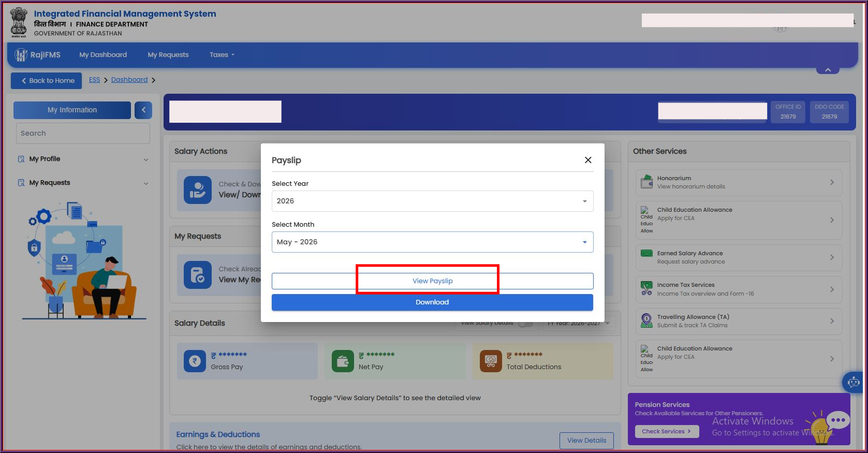Expand the Taxes menu
Image resolution: width=868 pixels, height=453 pixels.
[222, 55]
